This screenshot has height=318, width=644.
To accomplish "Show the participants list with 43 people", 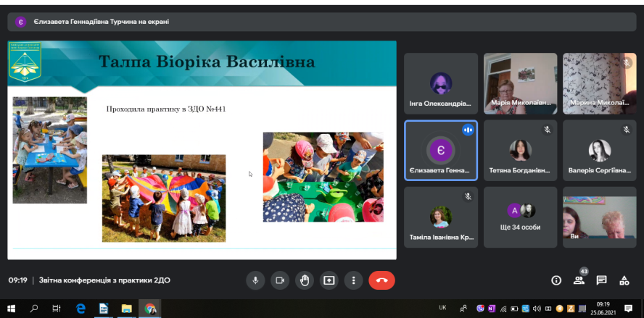I will 579,280.
